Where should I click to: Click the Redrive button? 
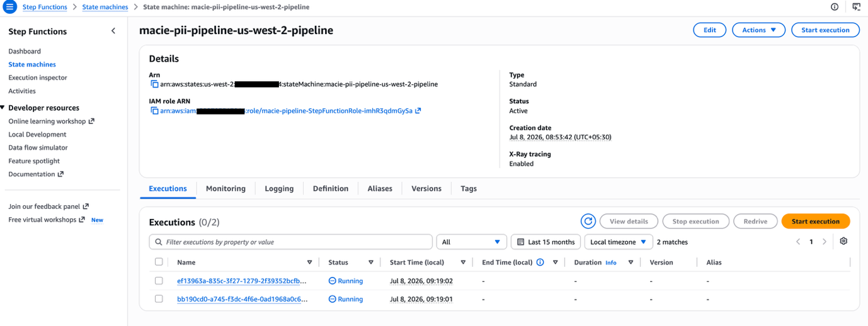755,222
